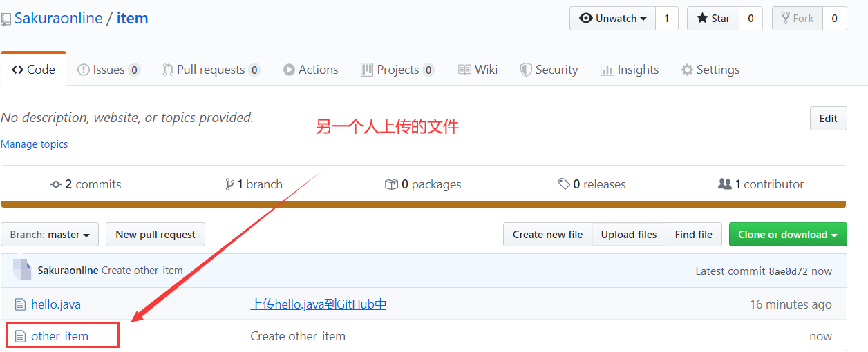View the 2 commits history
Image resolution: width=868 pixels, height=352 pixels.
click(x=86, y=184)
